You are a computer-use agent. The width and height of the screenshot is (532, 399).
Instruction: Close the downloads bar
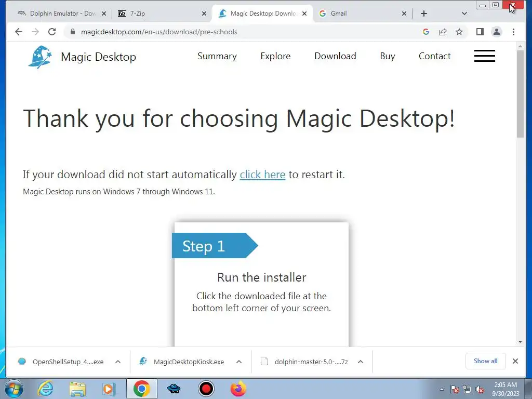click(515, 361)
